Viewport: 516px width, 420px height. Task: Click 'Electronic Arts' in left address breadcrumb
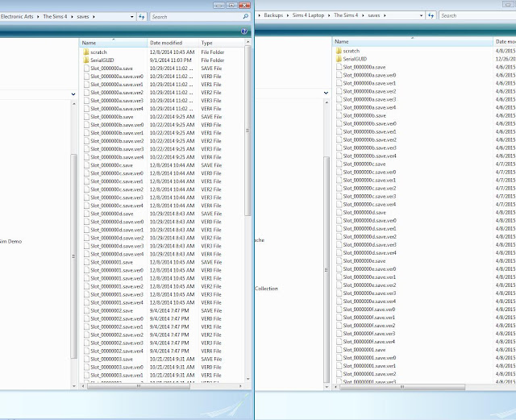coord(17,16)
